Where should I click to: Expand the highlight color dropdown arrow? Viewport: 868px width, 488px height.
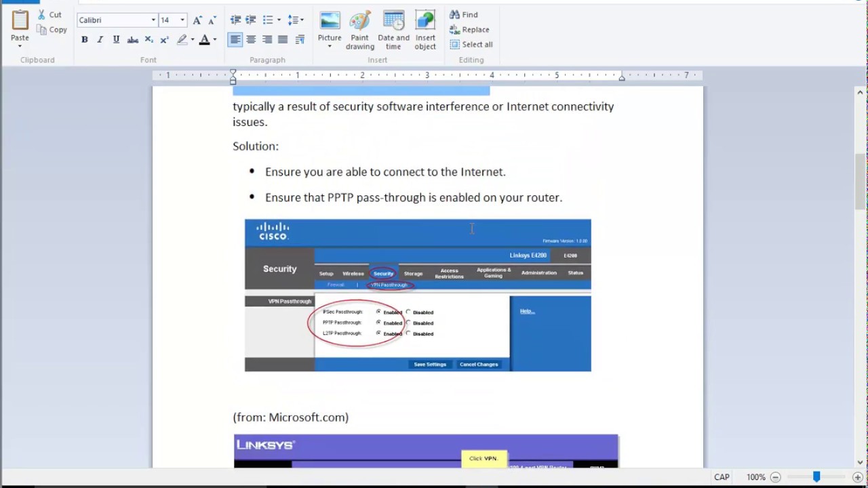click(x=193, y=40)
